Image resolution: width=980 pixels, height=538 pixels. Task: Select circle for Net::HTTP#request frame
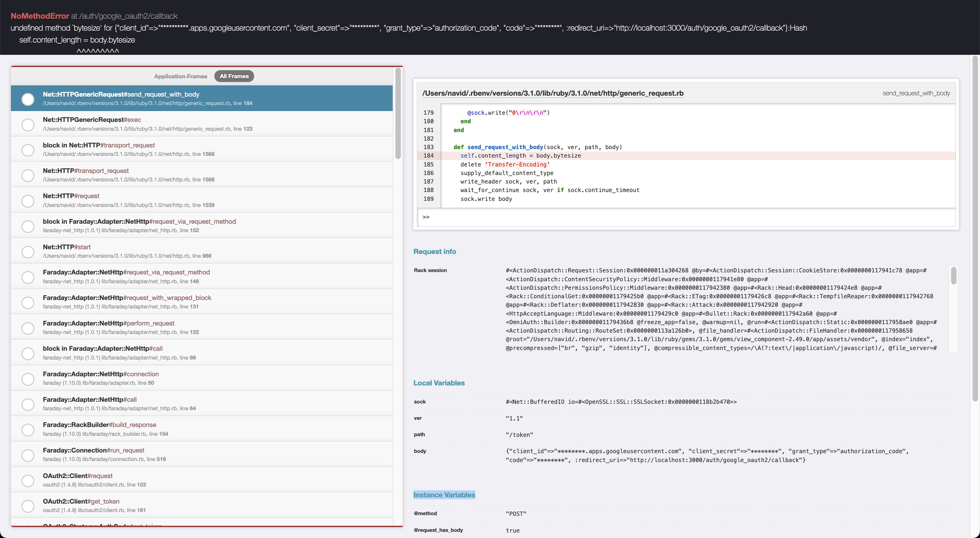click(x=28, y=201)
